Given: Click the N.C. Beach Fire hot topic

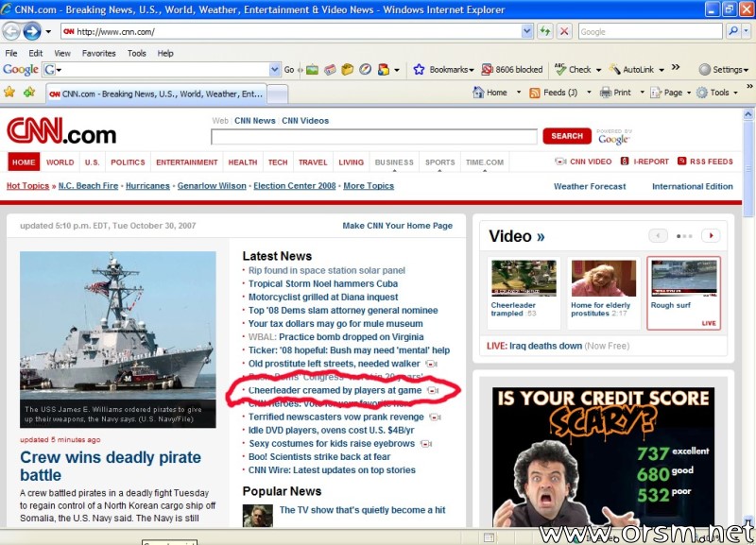Looking at the screenshot, I should pyautogui.click(x=88, y=185).
